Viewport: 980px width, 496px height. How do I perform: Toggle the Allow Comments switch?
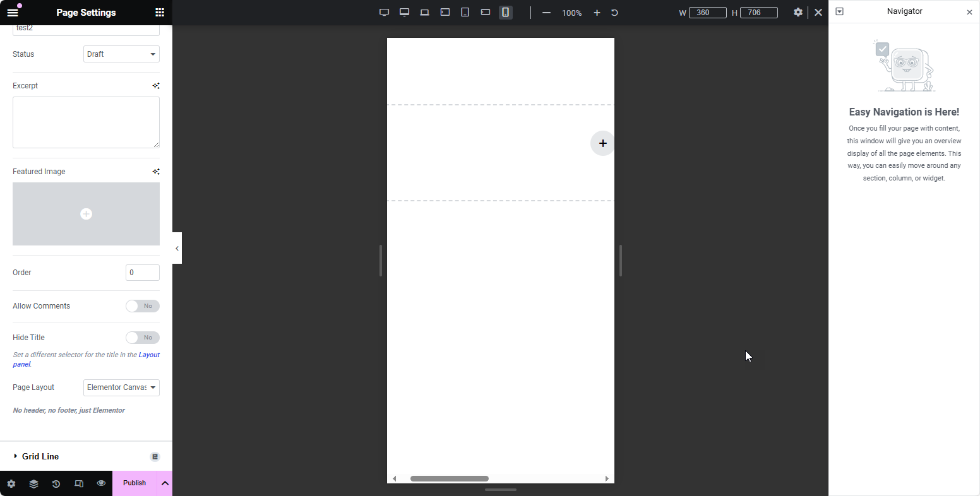[x=142, y=306]
